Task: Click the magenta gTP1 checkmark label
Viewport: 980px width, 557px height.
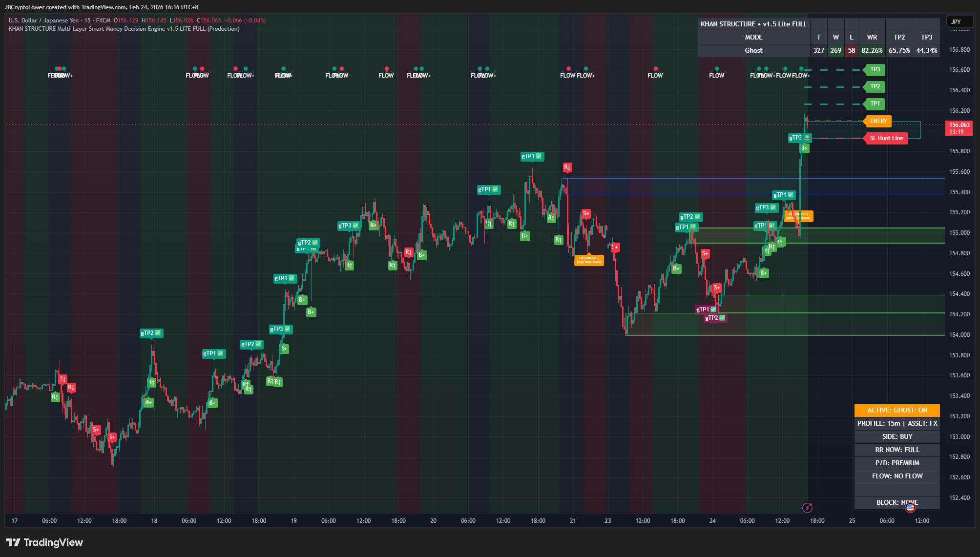Action: point(706,309)
